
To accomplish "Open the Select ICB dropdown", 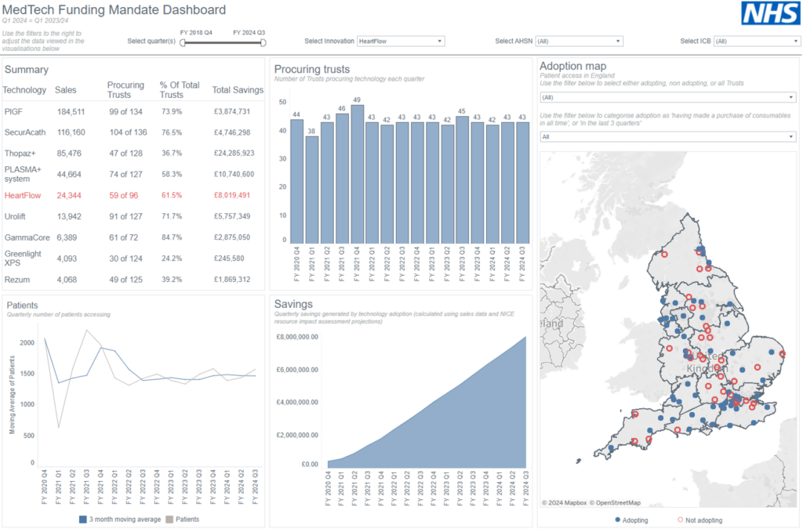I will pos(756,41).
